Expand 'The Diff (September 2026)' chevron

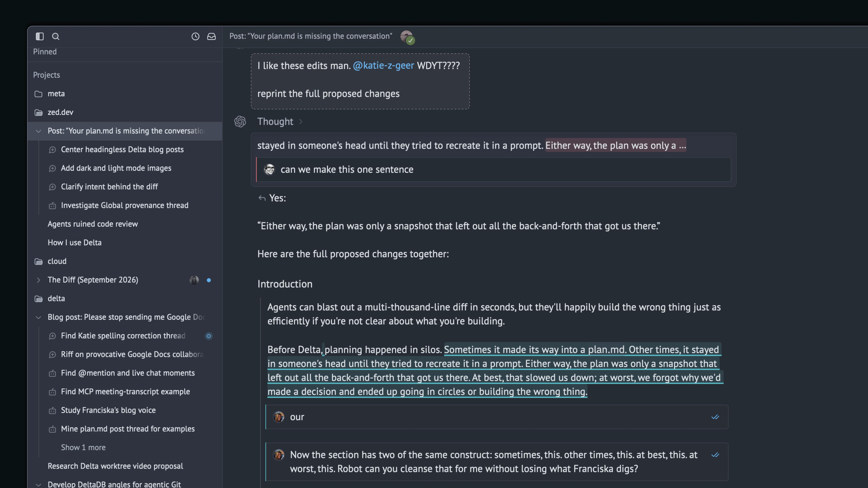click(38, 280)
